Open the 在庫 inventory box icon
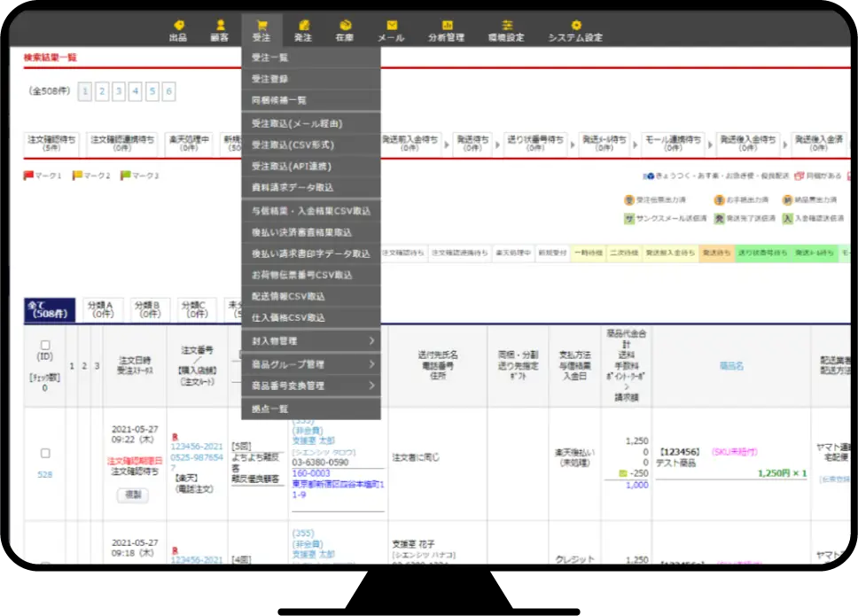The height and width of the screenshot is (616, 858). 346,26
